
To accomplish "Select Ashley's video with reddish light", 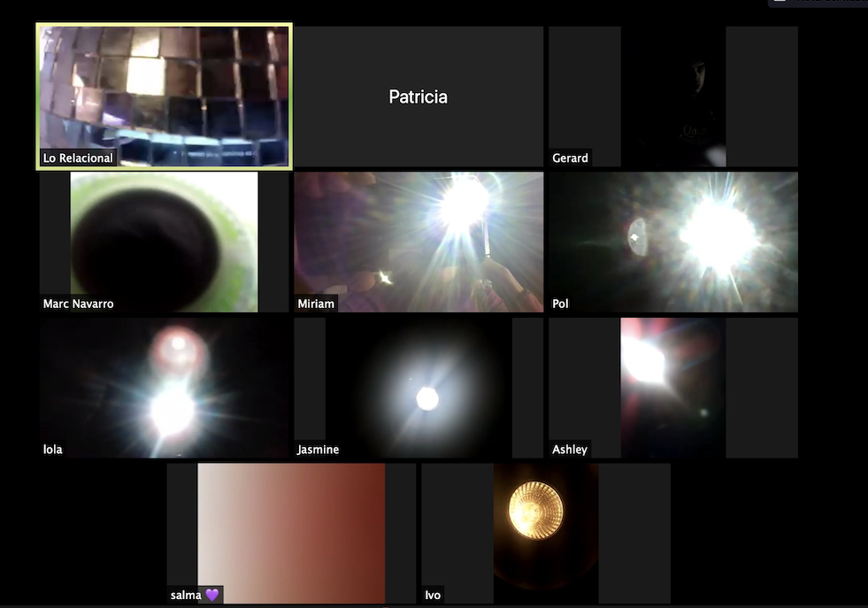I will [x=673, y=387].
